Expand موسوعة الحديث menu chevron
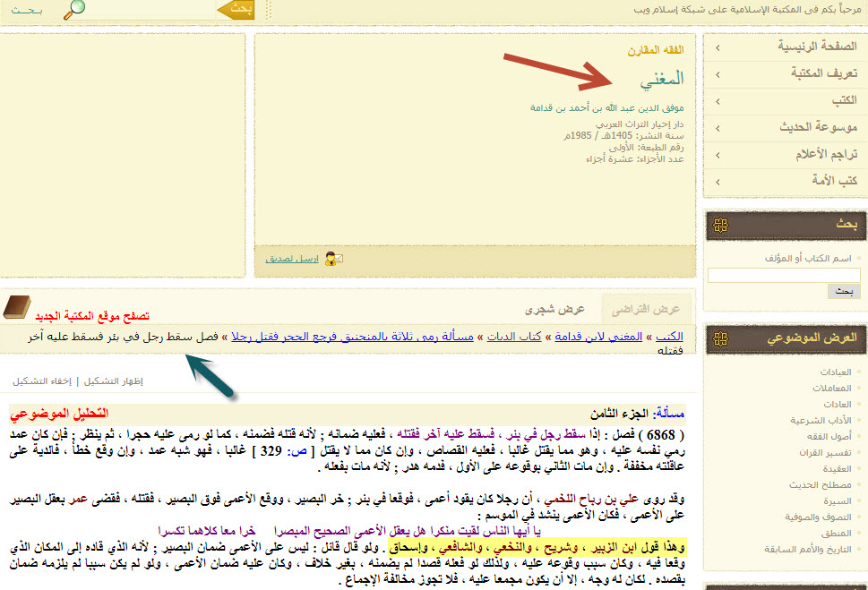This screenshot has height=590, width=868. (x=718, y=127)
